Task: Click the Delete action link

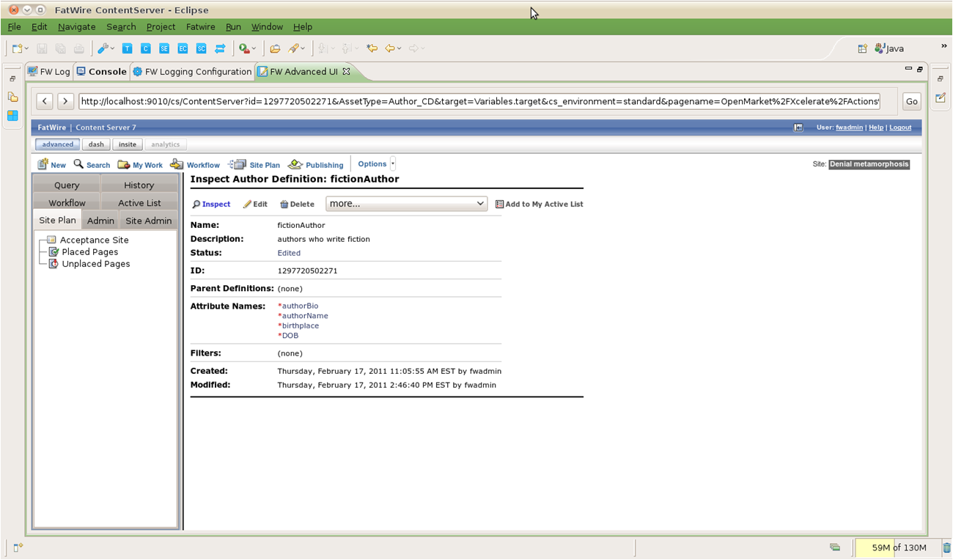Action: click(297, 205)
